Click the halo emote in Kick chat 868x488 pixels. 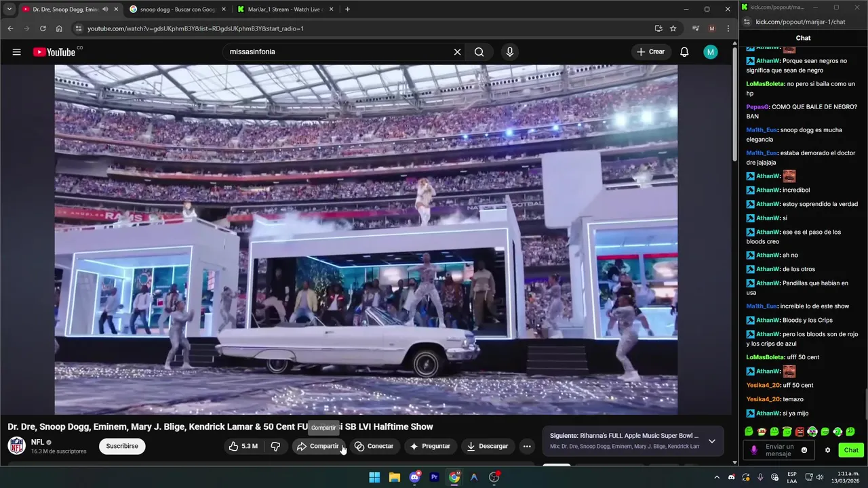pos(787,432)
